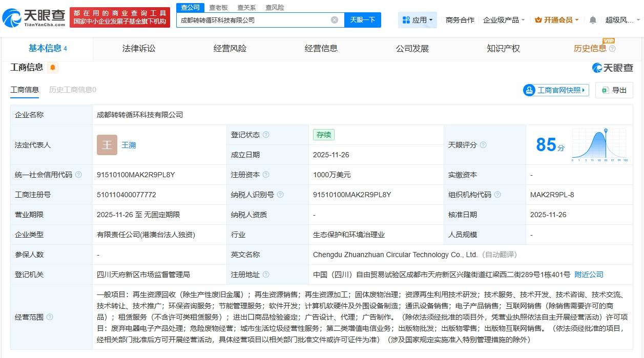644x358 pixels.
Task: Expand the 开通会员 membership dropdown
Action: point(556,20)
